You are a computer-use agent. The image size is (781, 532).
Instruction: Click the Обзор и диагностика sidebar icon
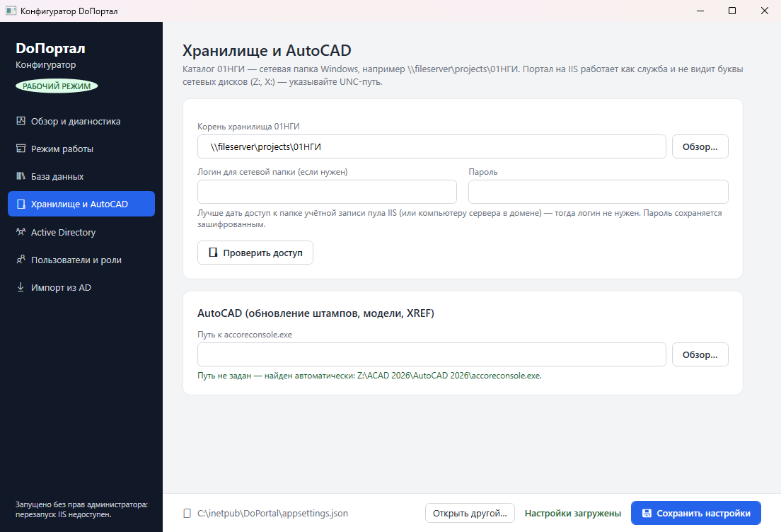(21, 121)
